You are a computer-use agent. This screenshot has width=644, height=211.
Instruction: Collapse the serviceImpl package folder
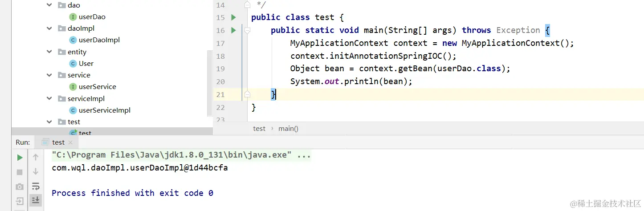(x=49, y=98)
